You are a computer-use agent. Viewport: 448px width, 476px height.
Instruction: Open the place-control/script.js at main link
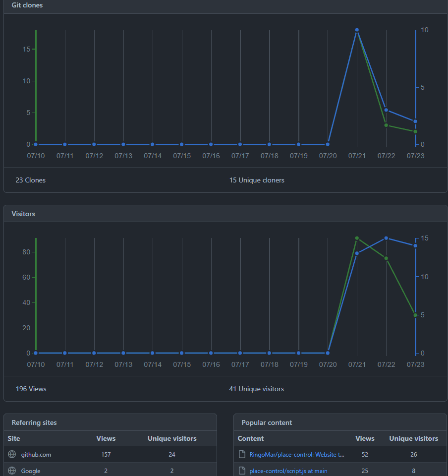tap(288, 471)
